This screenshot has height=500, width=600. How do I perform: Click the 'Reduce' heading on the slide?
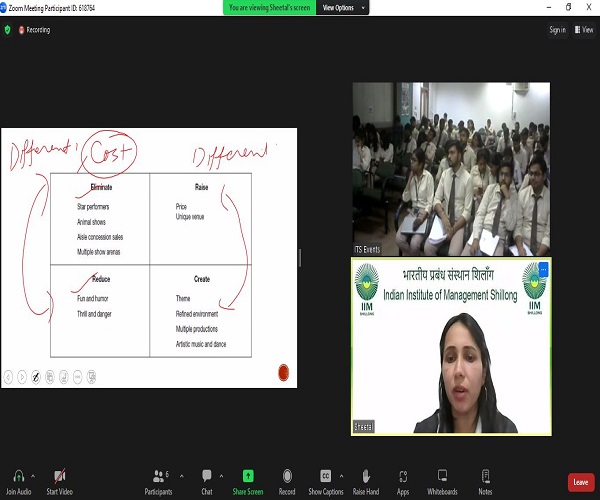[x=101, y=279]
